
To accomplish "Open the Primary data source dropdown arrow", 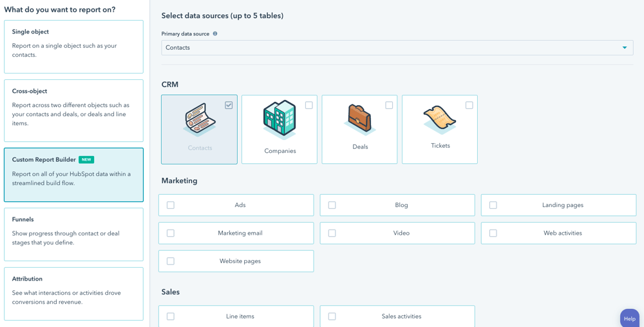I will [625, 48].
